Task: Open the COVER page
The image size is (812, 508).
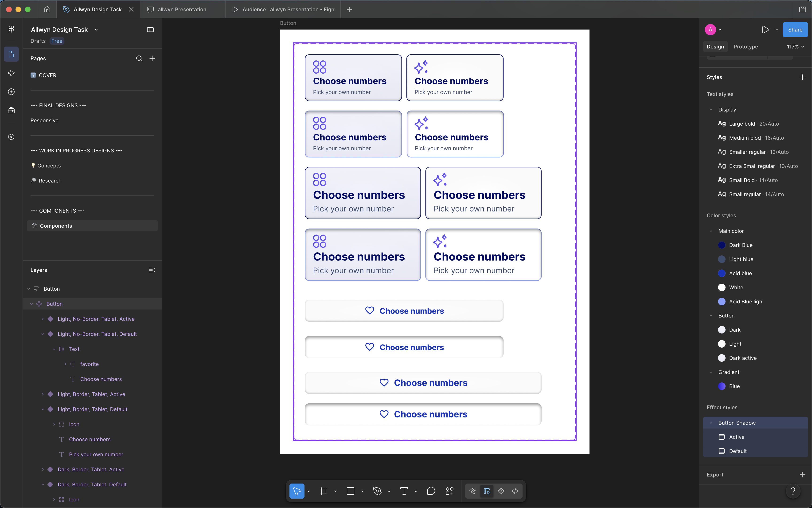Action: [x=47, y=75]
